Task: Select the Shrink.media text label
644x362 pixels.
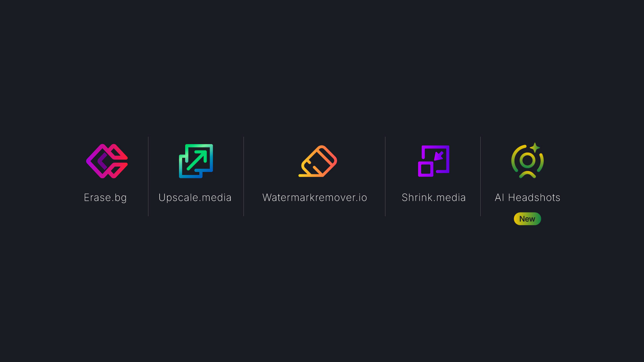Action: tap(434, 198)
